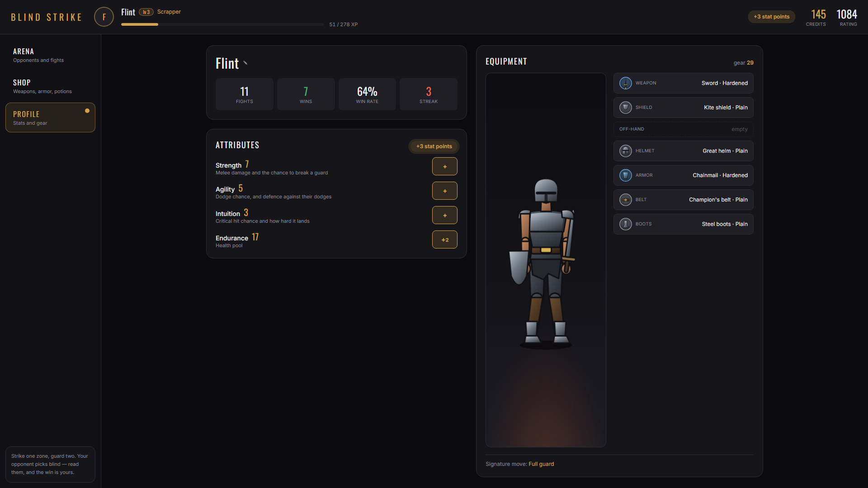Click the rename pencil icon beside Flint

pyautogui.click(x=245, y=63)
